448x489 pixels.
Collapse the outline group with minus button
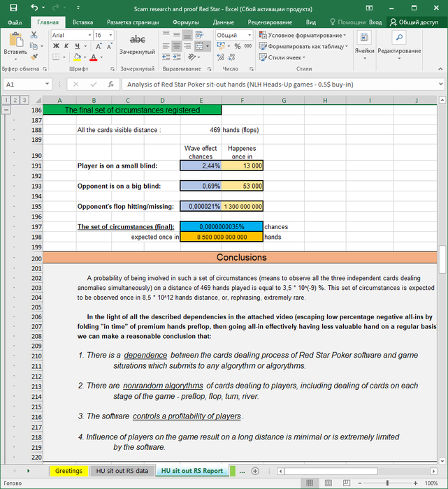click(6, 110)
